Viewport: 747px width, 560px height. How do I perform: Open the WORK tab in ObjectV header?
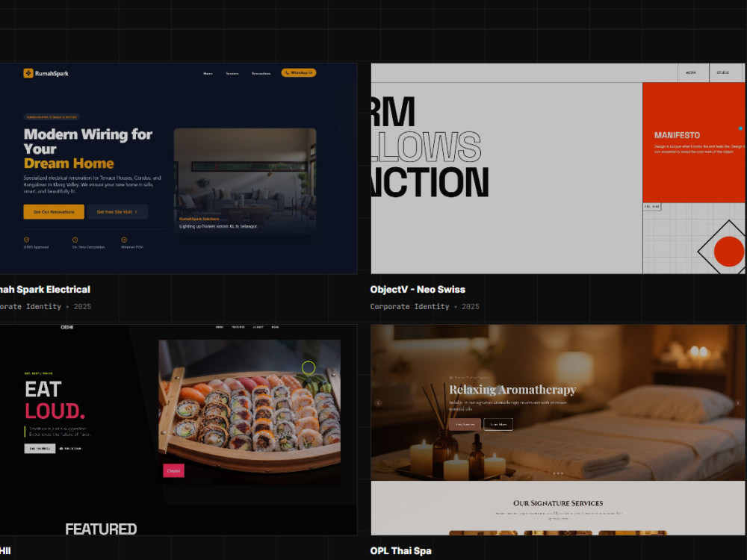[x=691, y=73]
